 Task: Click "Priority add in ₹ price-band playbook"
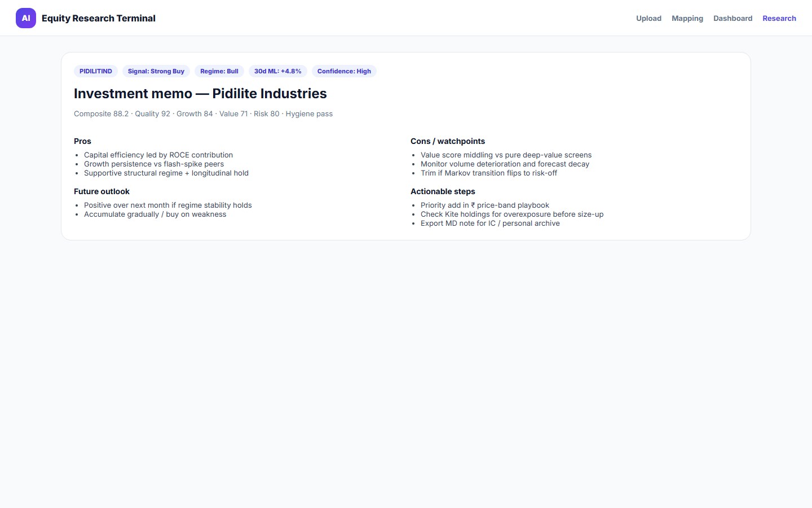(x=485, y=205)
